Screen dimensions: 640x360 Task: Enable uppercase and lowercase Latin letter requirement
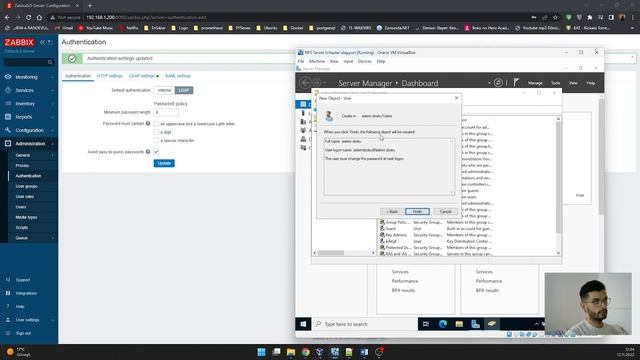click(x=156, y=124)
